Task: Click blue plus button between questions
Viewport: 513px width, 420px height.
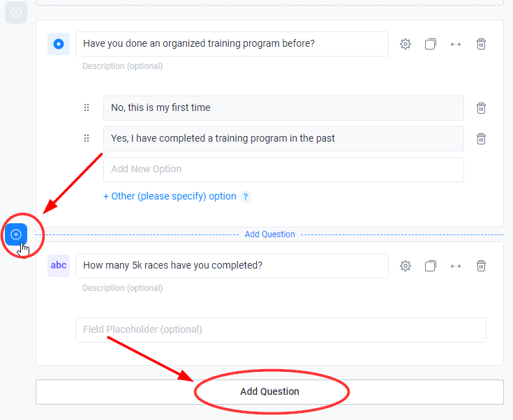Action: pyautogui.click(x=16, y=234)
